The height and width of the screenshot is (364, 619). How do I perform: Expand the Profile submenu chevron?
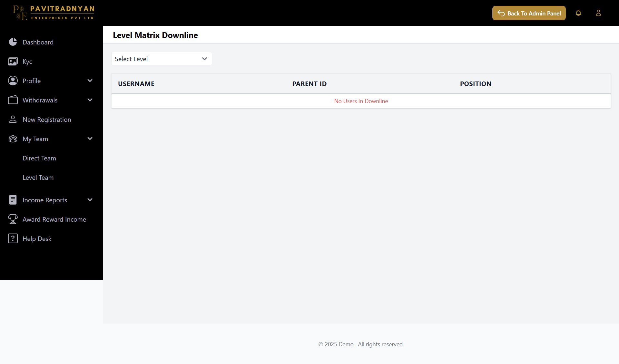pyautogui.click(x=90, y=81)
